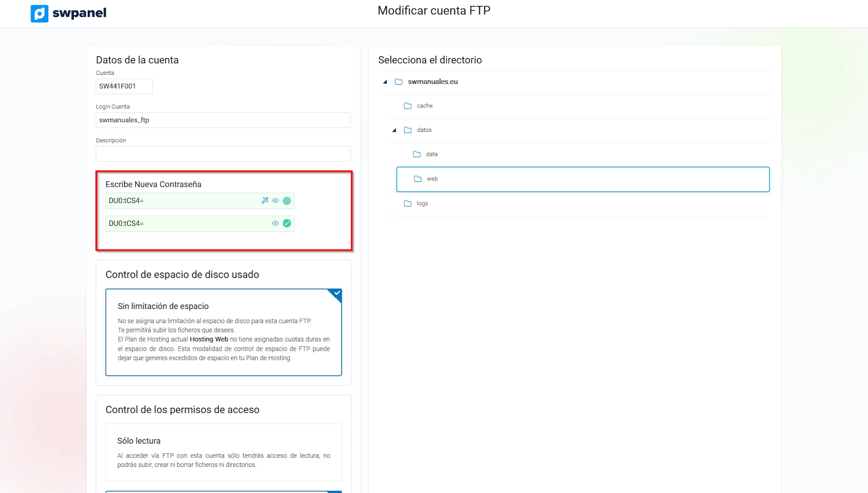This screenshot has width=868, height=493.
Task: Select the logs directory
Action: point(423,204)
